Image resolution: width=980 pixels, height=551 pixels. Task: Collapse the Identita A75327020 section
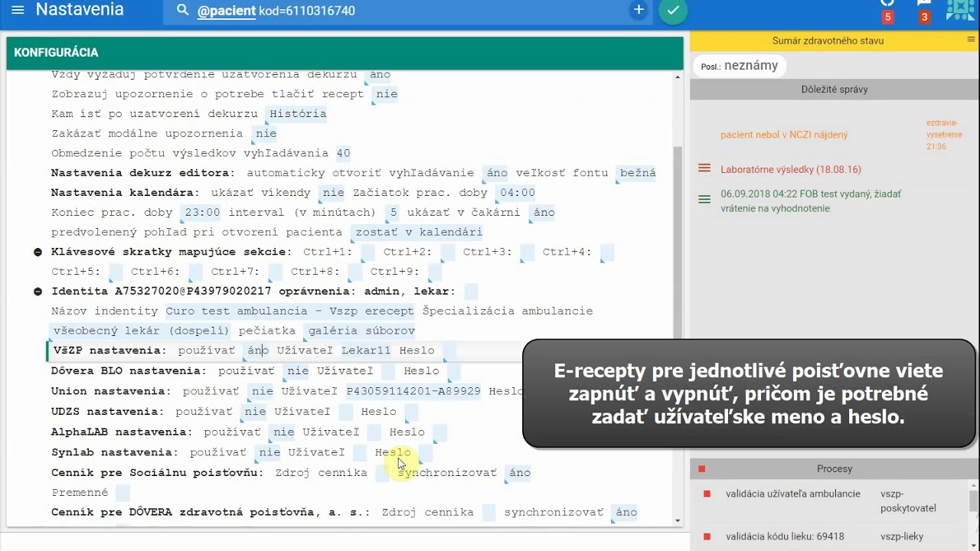pos(38,292)
